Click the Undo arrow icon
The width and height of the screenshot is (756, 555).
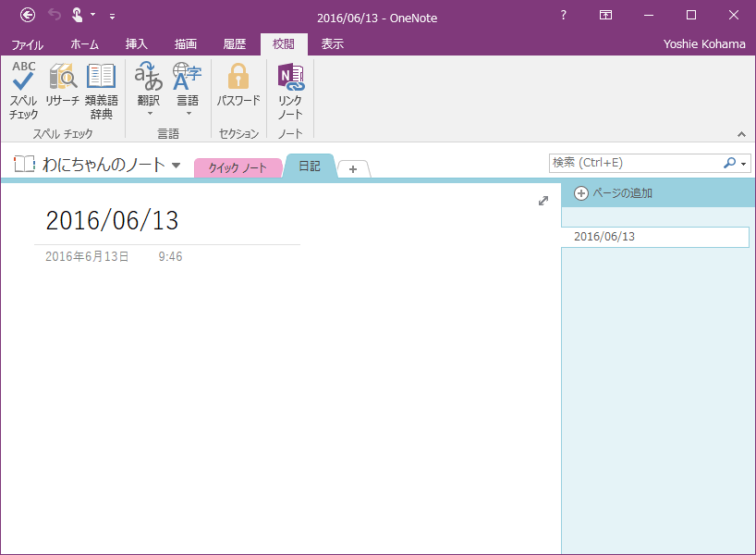pos(55,16)
